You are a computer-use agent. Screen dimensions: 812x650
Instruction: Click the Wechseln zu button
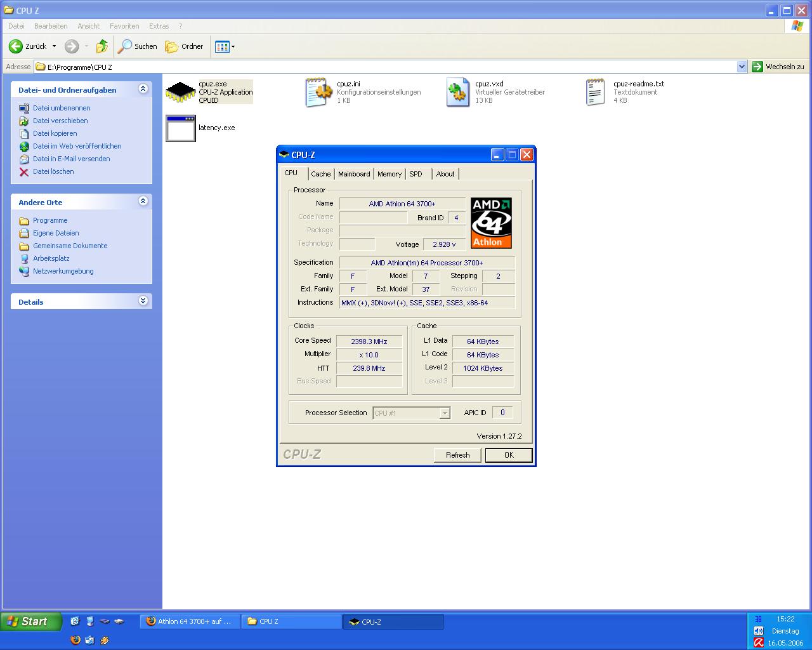click(778, 67)
